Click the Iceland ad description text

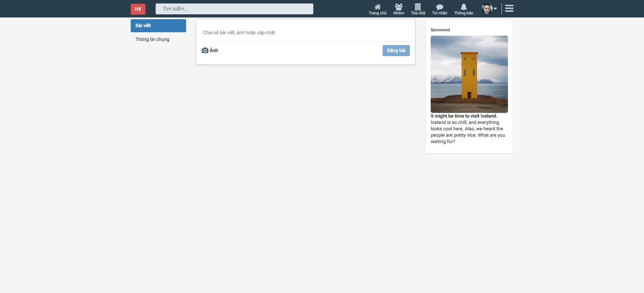[x=468, y=132]
